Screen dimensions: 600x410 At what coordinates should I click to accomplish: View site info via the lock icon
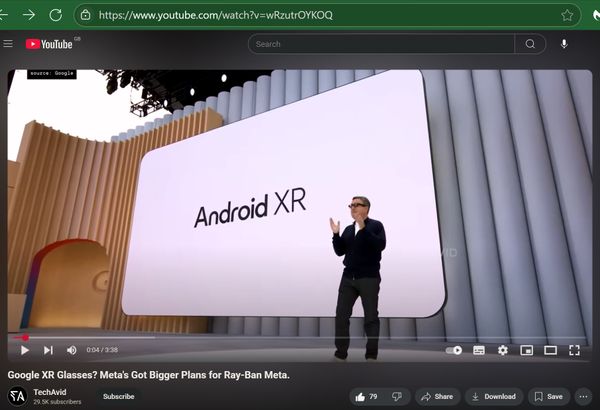tap(86, 15)
